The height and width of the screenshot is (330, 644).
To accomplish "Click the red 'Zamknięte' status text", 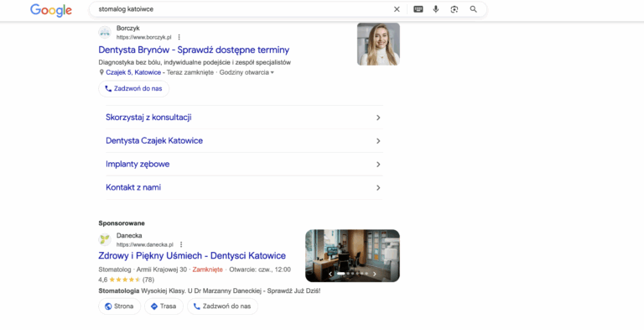I will tap(207, 270).
